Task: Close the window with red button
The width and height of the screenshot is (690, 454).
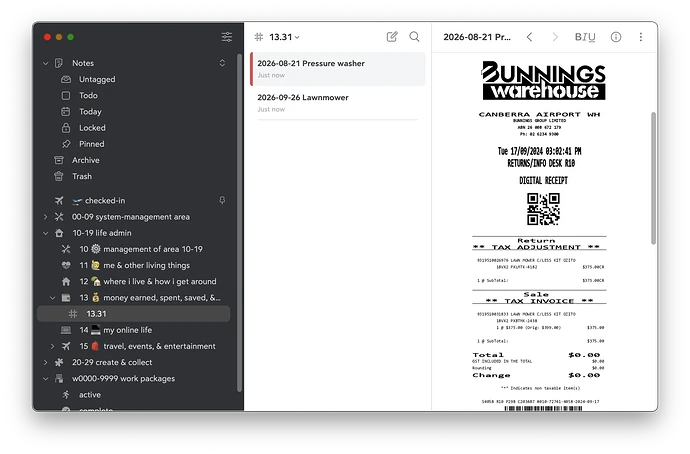Action: (47, 37)
